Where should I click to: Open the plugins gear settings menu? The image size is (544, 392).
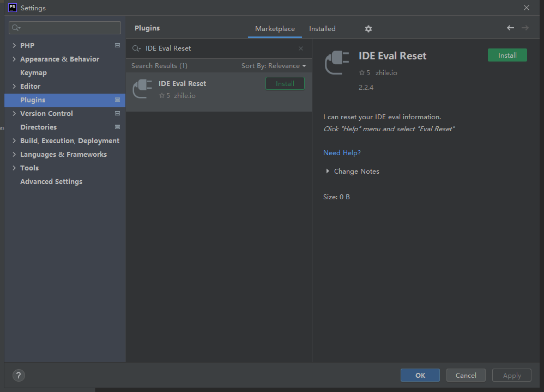pos(368,29)
